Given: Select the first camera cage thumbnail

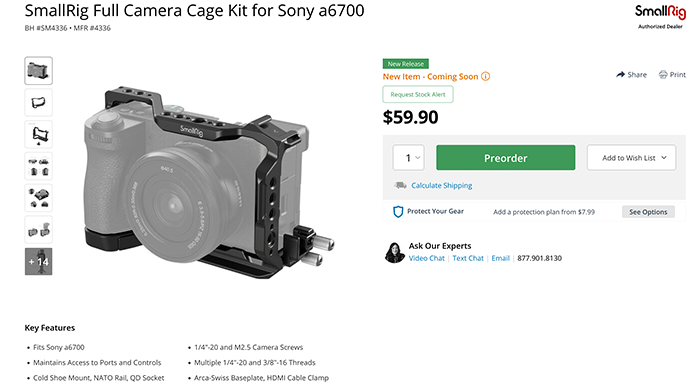Looking at the screenshot, I should click(38, 71).
